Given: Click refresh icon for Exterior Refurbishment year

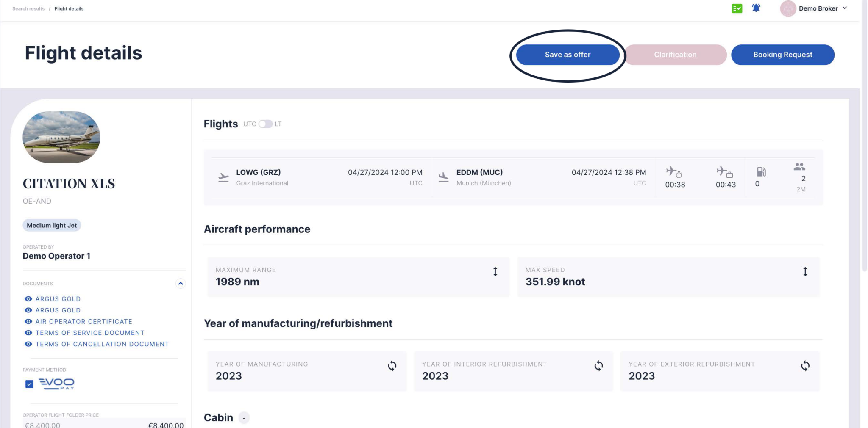Looking at the screenshot, I should 805,366.
